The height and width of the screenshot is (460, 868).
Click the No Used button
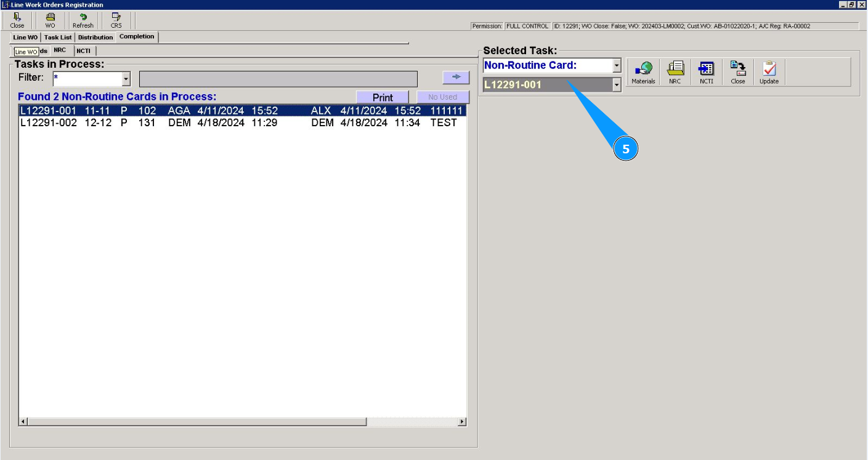[442, 97]
